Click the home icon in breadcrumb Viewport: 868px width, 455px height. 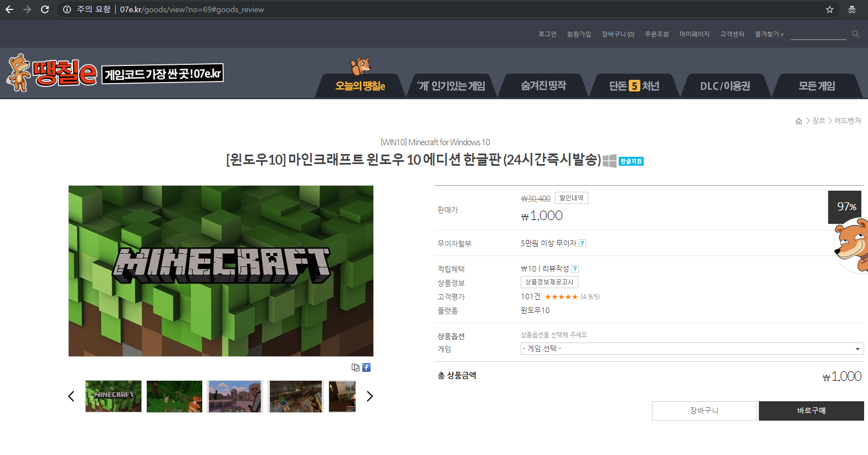tap(799, 121)
